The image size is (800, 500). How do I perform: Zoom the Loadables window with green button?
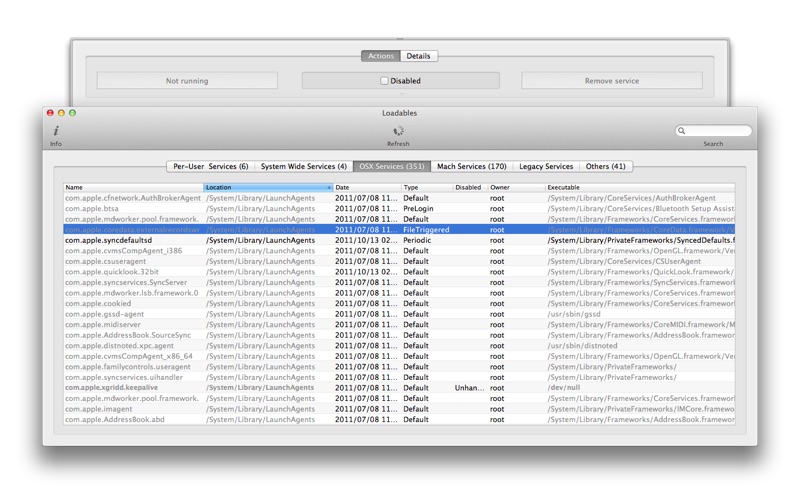pyautogui.click(x=72, y=113)
